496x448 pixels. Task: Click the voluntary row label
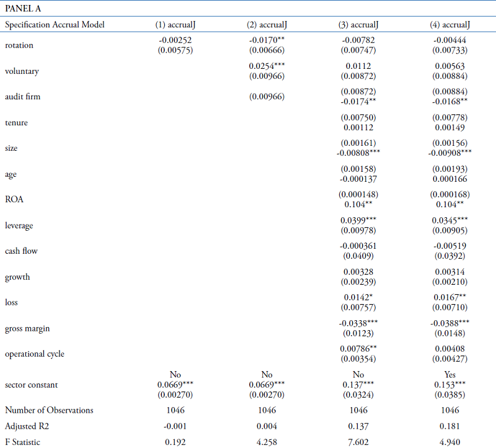click(x=22, y=71)
